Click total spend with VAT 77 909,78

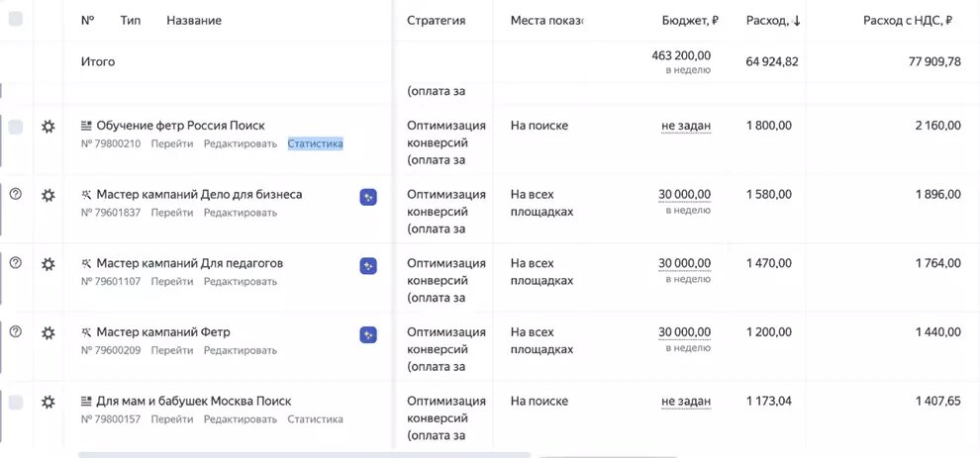point(934,62)
